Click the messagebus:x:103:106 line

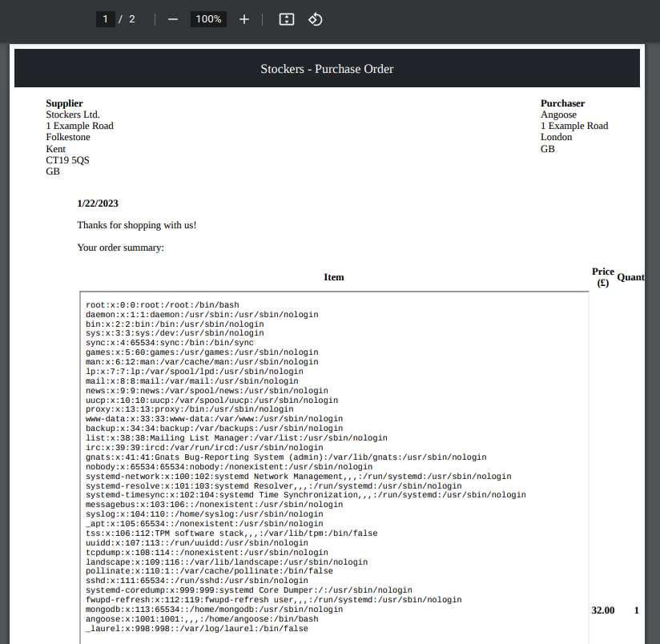pyautogui.click(x=214, y=505)
